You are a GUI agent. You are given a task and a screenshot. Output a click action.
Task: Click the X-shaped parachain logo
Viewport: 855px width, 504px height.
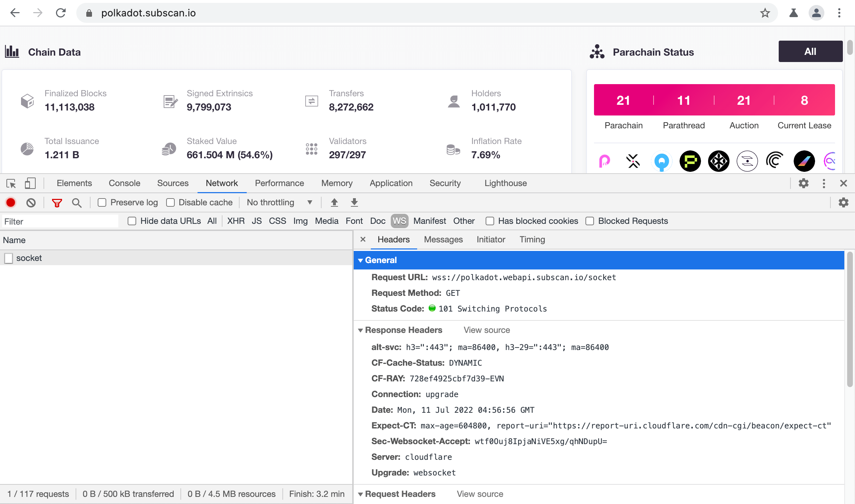pyautogui.click(x=633, y=161)
